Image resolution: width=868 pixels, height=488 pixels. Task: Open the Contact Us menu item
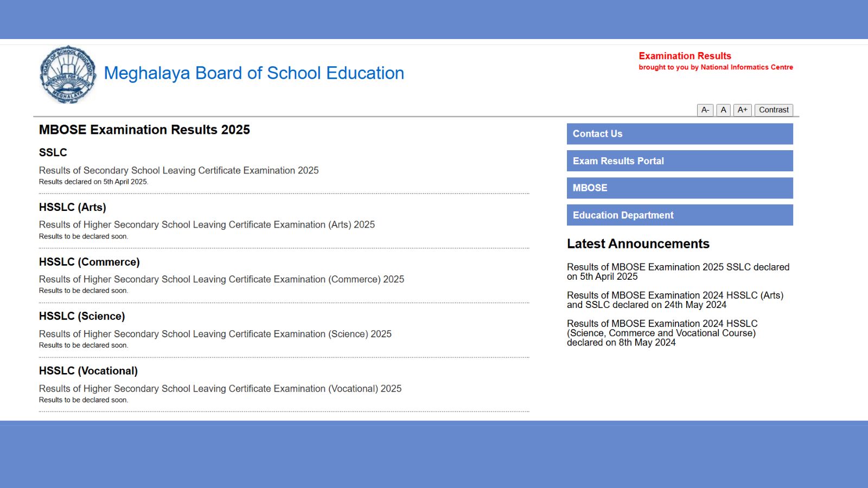pyautogui.click(x=679, y=134)
